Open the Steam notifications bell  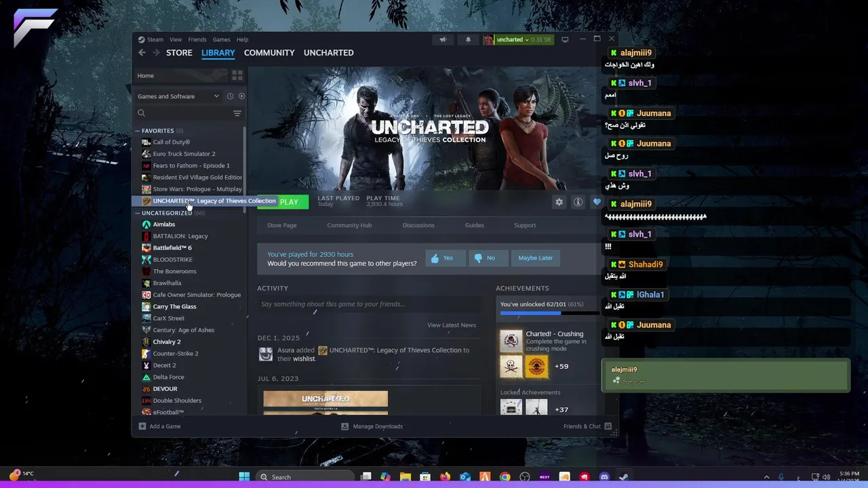468,39
